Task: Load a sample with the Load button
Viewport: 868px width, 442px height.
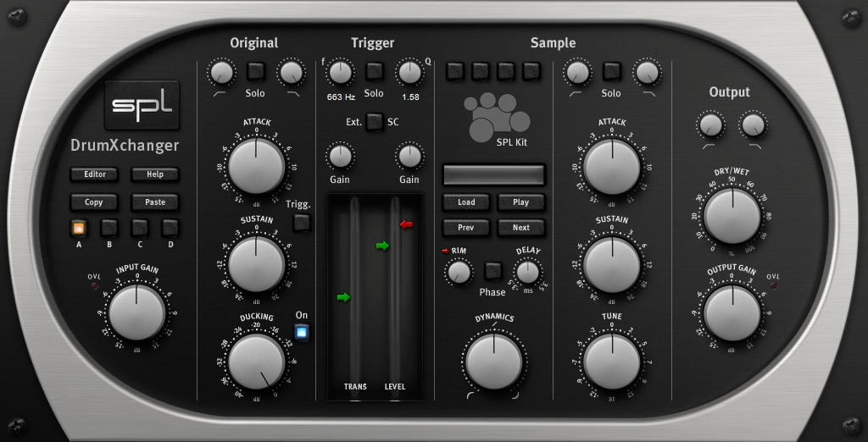Action: click(466, 202)
